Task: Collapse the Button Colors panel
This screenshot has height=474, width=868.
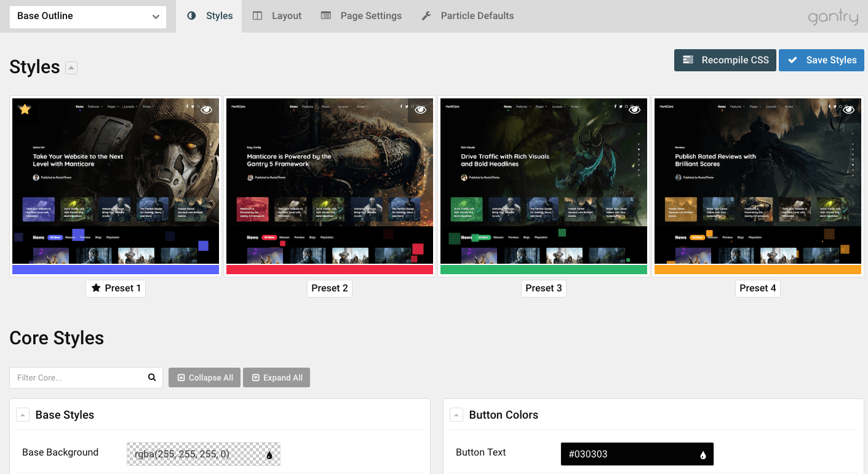Action: pos(456,415)
